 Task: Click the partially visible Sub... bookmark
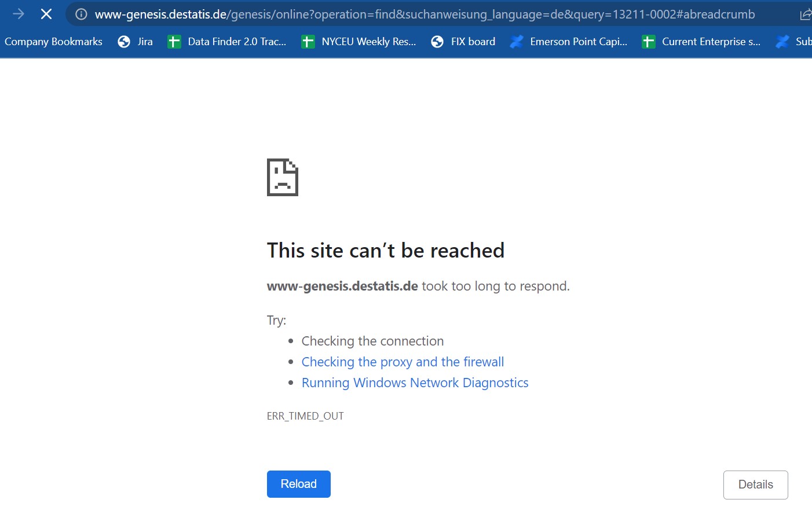(795, 42)
